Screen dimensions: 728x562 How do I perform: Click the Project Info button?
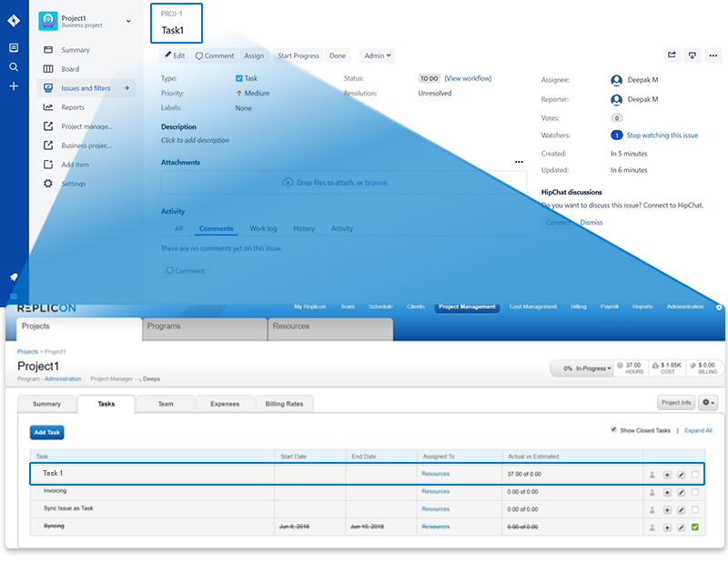[676, 402]
